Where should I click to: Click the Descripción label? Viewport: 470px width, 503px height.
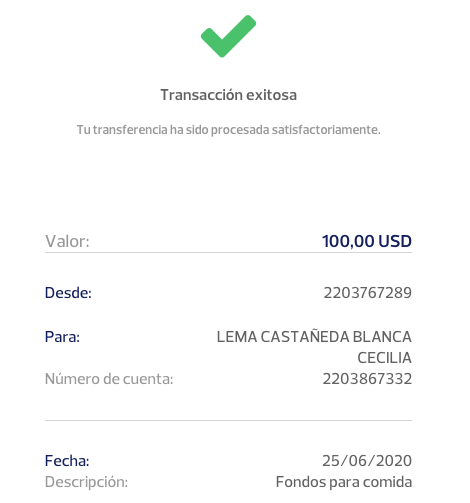pos(86,482)
